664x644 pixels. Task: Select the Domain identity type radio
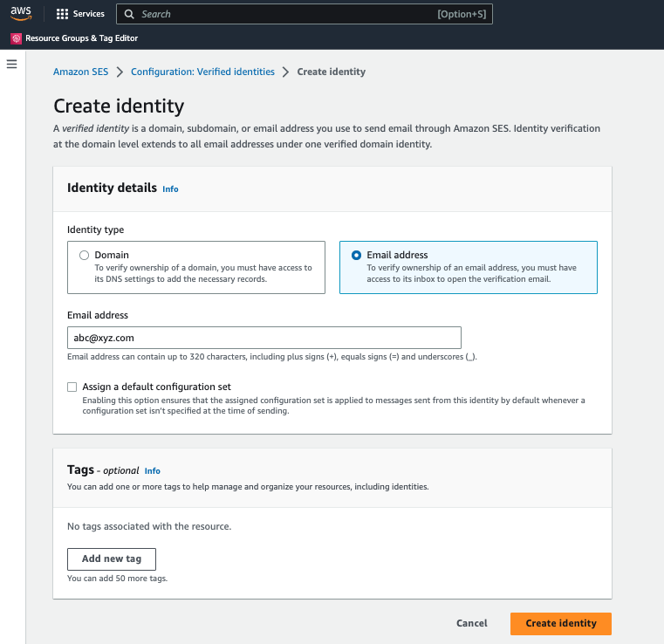(x=84, y=255)
